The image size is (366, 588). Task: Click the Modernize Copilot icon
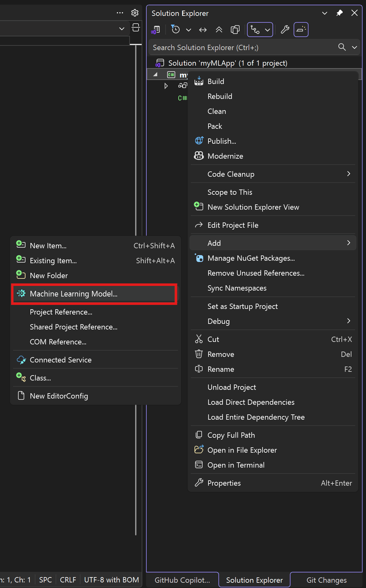[199, 156]
